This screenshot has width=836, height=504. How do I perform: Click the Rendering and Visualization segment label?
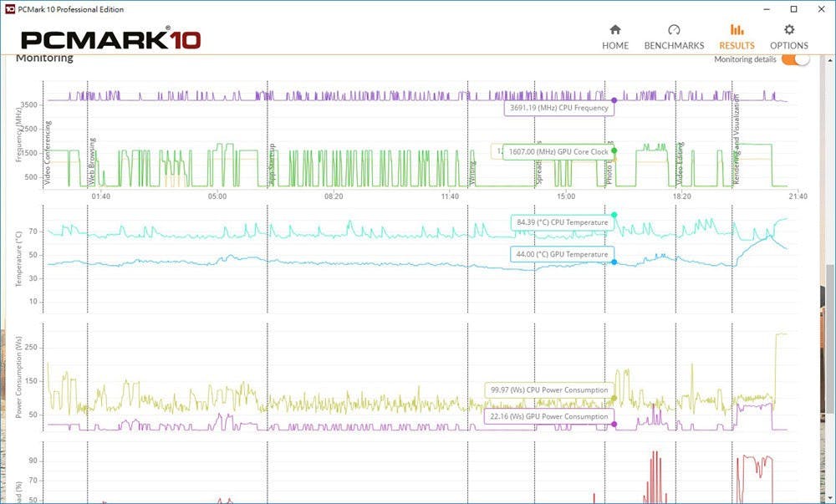pyautogui.click(x=737, y=140)
